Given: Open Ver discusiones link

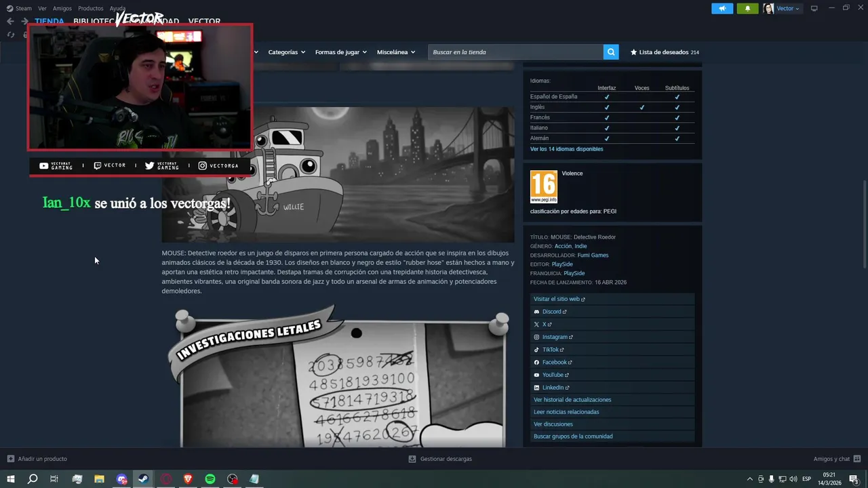Looking at the screenshot, I should (x=553, y=424).
